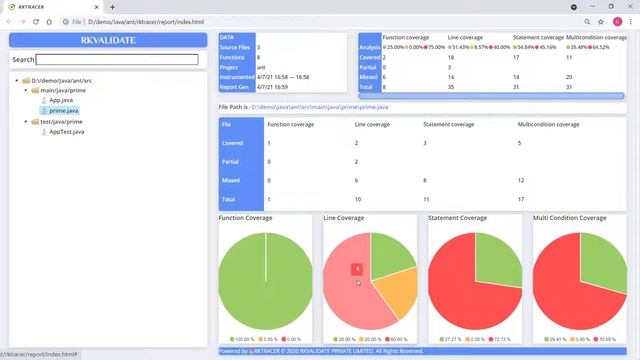The width and height of the screenshot is (640, 360).
Task: Click the Instrumented label in DATA table
Action: (x=237, y=77)
